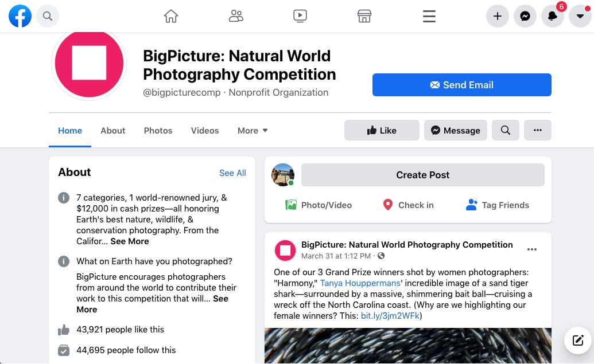594x364 pixels.
Task: Open account dropdown arrow in top bar
Action: (580, 16)
